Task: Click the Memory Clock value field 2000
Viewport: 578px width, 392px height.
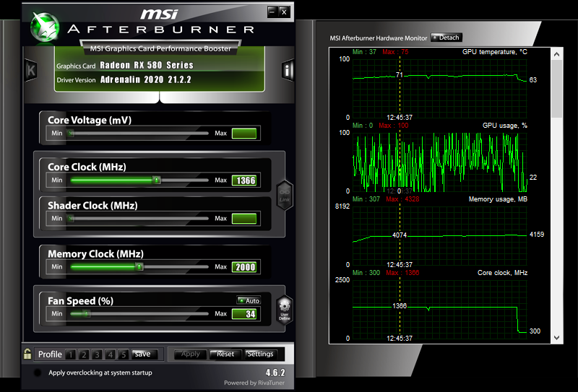Action: 244,266
